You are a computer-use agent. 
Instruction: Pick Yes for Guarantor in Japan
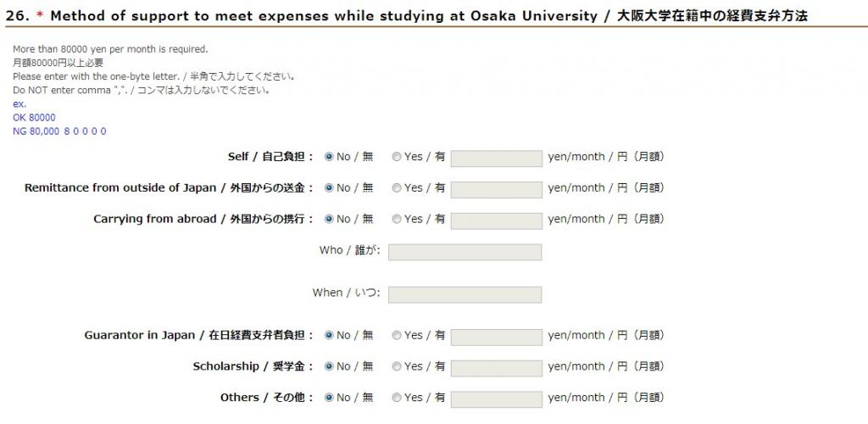point(397,335)
